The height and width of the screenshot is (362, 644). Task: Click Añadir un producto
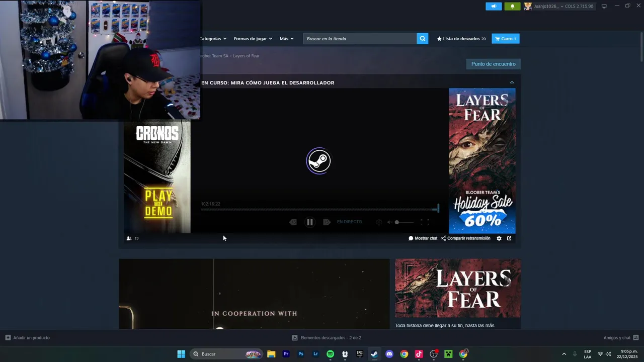pos(28,338)
